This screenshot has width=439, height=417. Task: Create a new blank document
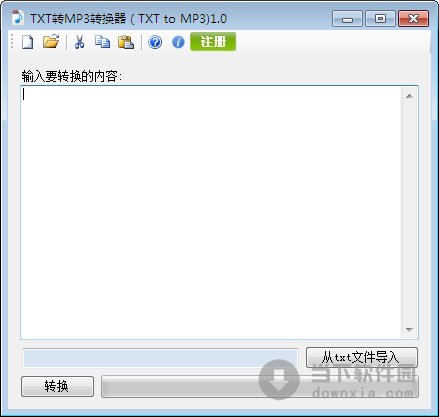(x=28, y=42)
